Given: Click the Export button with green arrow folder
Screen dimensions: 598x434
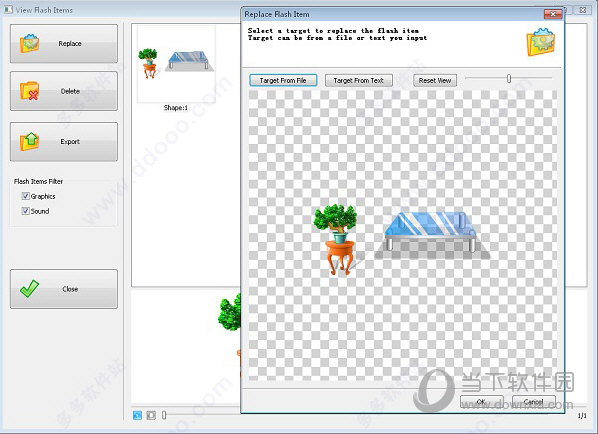Looking at the screenshot, I should (64, 141).
